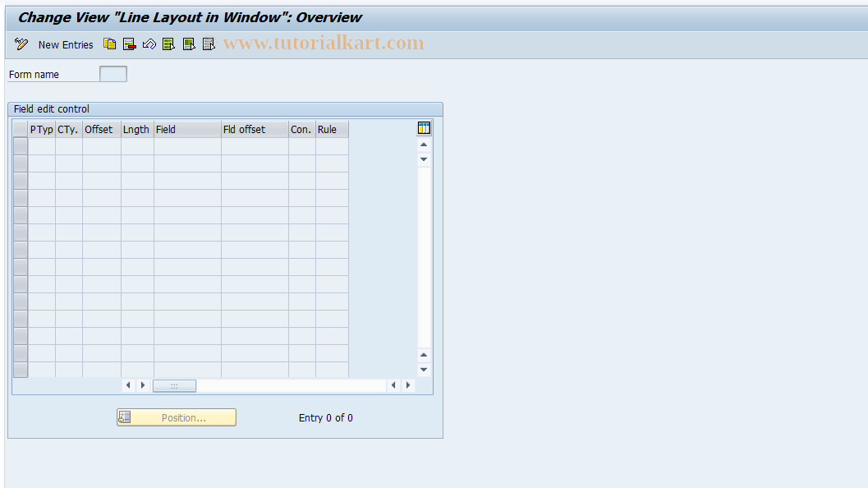
Task: Click the Position... button
Action: click(x=176, y=417)
